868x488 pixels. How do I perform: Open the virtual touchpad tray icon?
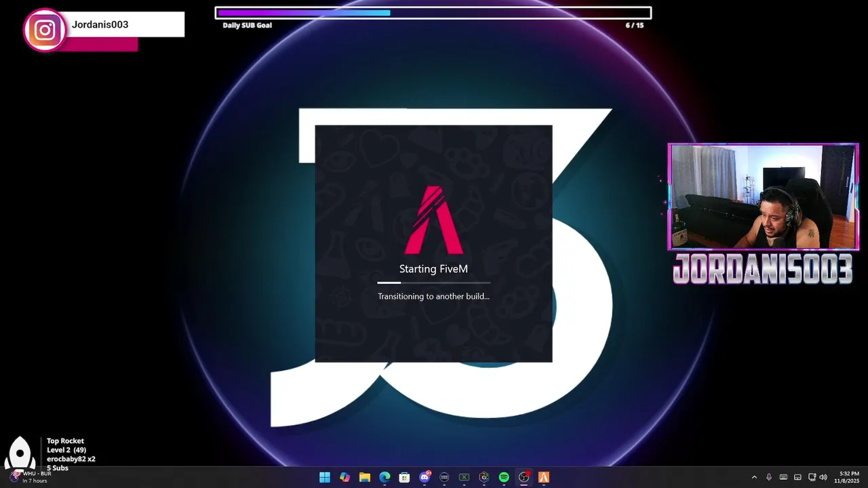[x=797, y=477]
